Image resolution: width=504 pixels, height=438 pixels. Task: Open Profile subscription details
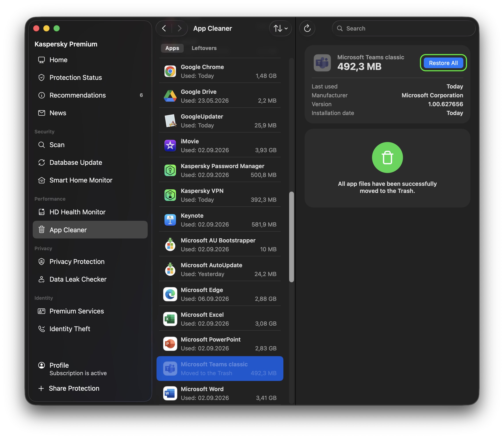(x=90, y=369)
